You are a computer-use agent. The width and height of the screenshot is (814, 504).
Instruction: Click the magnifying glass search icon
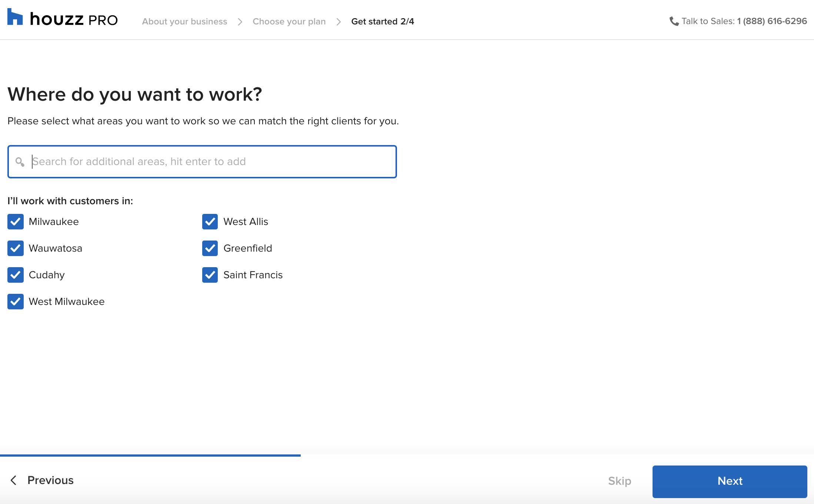[x=20, y=162]
